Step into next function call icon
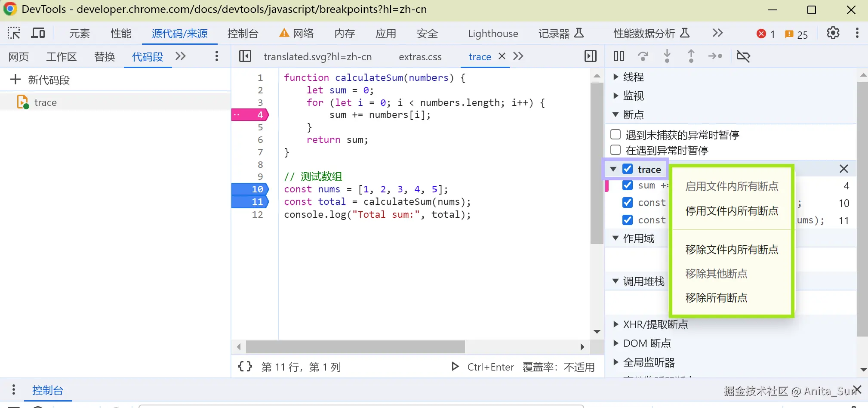The image size is (868, 408). point(667,56)
